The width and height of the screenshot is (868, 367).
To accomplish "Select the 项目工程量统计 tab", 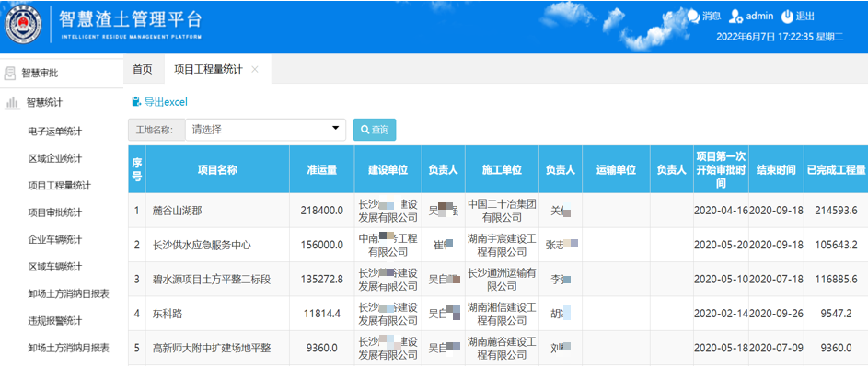I will pos(208,69).
